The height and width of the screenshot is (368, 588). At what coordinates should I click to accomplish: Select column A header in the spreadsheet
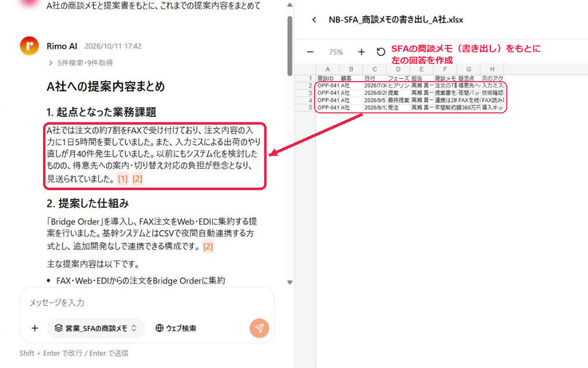tap(328, 70)
